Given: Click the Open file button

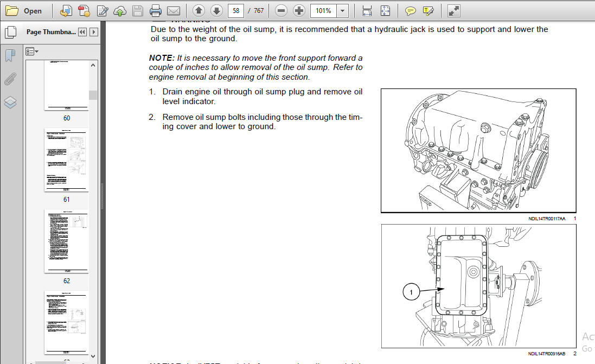Looking at the screenshot, I should [23, 11].
